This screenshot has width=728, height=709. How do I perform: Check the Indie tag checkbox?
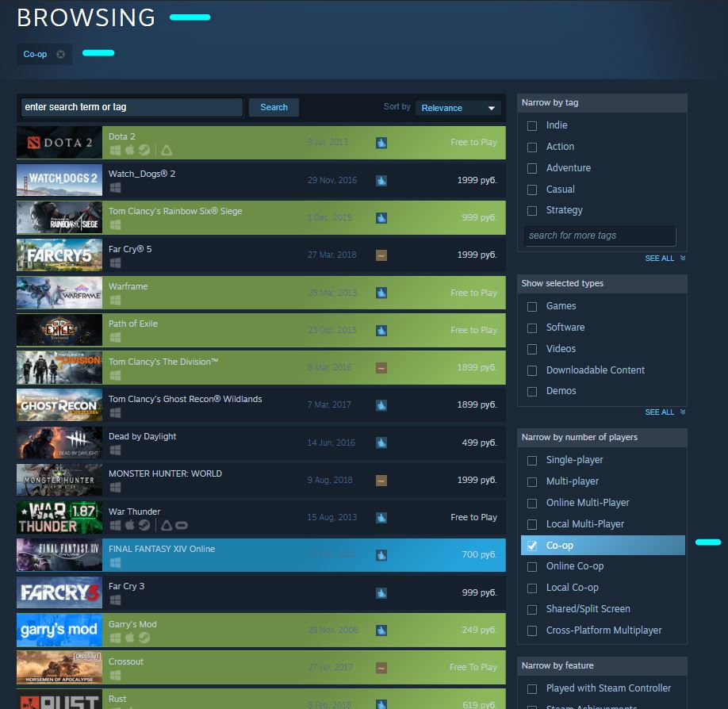coord(532,126)
